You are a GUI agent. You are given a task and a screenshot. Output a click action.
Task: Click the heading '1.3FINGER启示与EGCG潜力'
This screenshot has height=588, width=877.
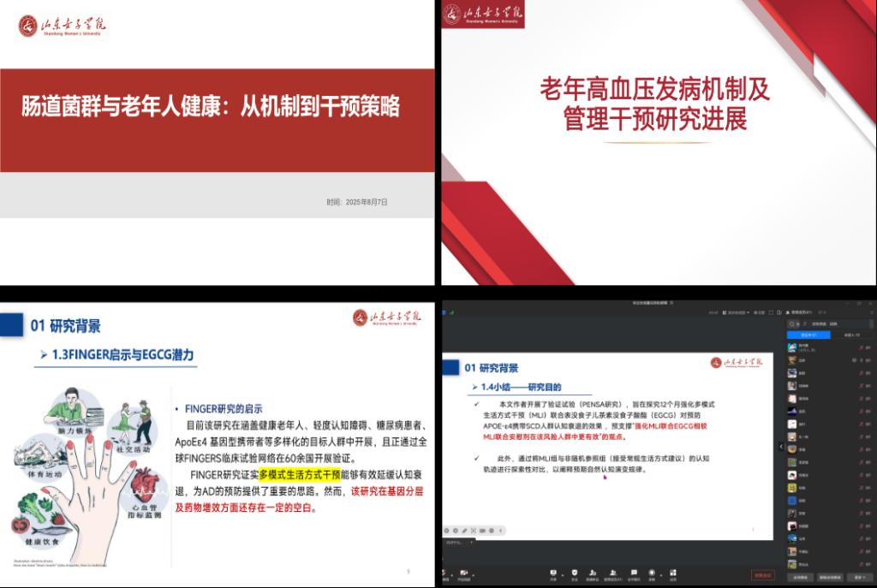tap(122, 354)
